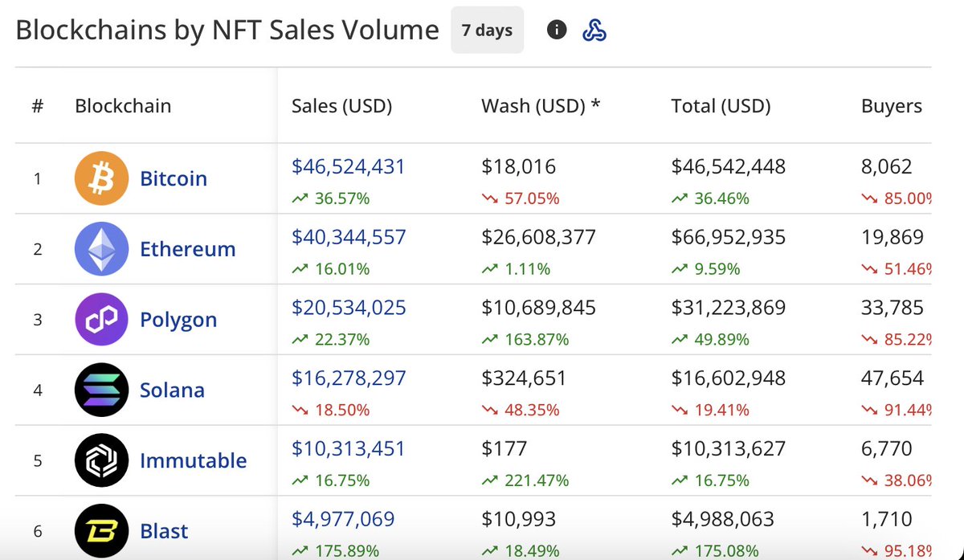
Task: Click Solana wash amount $324,651
Action: pyautogui.click(x=524, y=378)
